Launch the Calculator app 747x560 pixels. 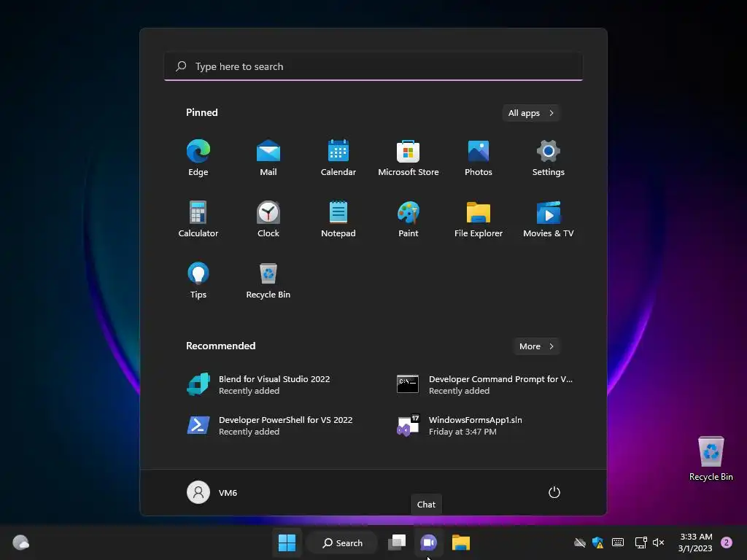tap(198, 219)
